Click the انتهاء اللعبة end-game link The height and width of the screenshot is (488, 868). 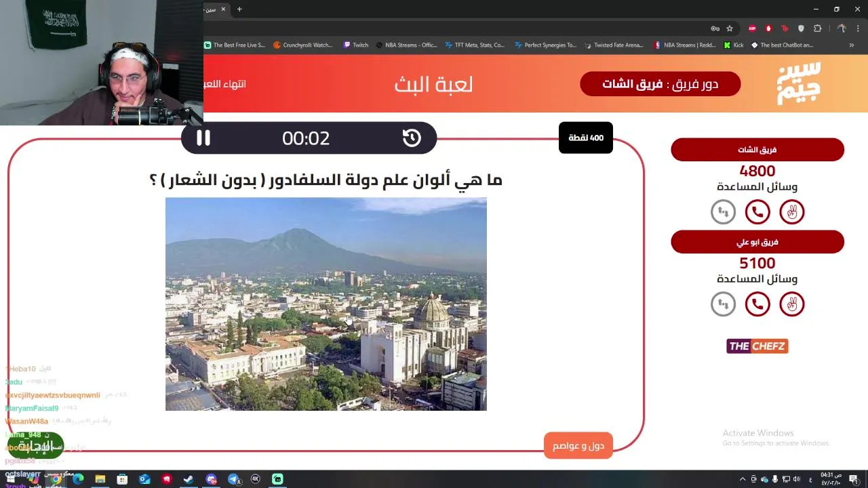click(224, 84)
